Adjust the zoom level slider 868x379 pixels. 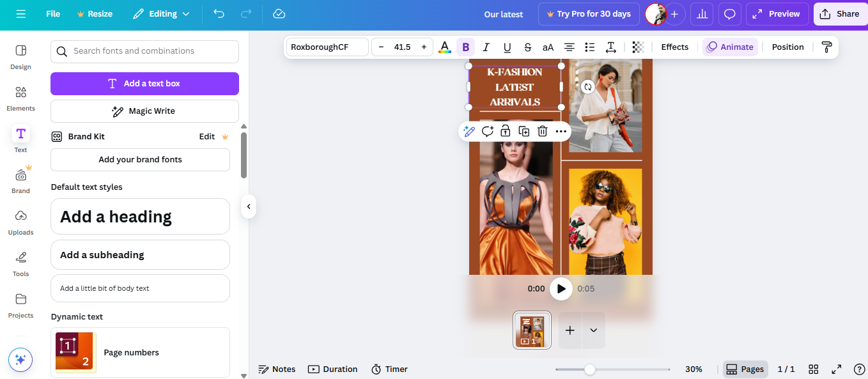tap(590, 369)
